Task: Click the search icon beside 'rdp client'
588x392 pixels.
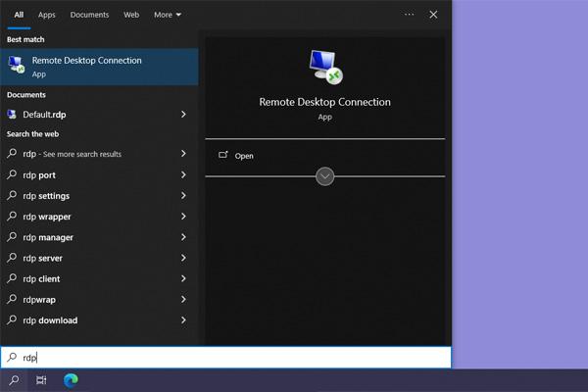Action: (x=12, y=278)
